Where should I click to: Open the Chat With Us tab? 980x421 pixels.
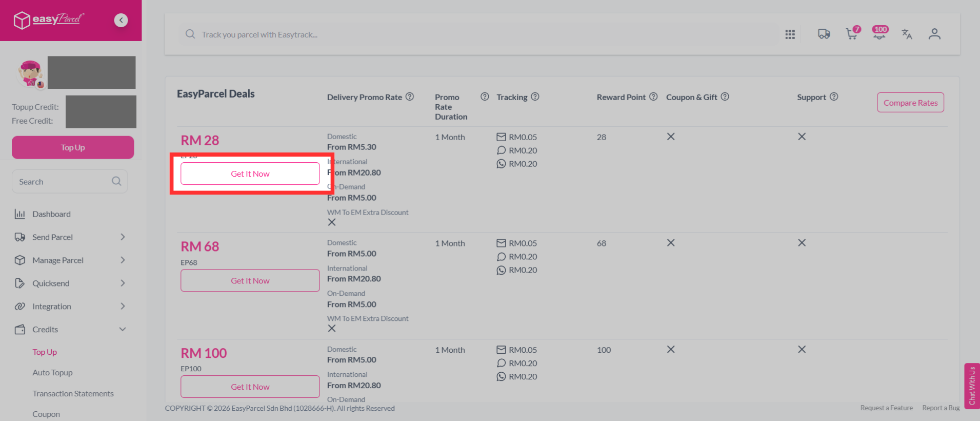click(972, 386)
